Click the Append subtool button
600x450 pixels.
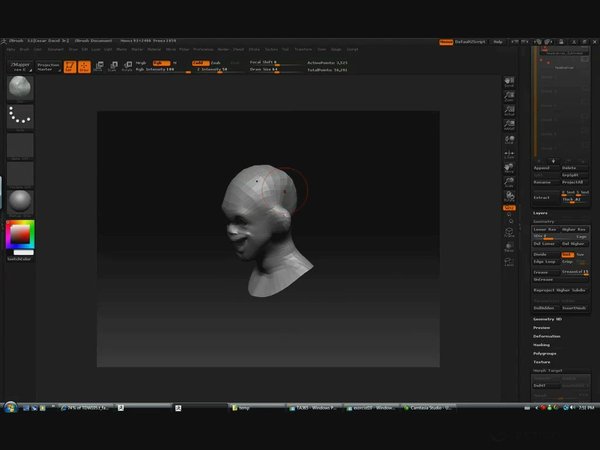point(546,168)
